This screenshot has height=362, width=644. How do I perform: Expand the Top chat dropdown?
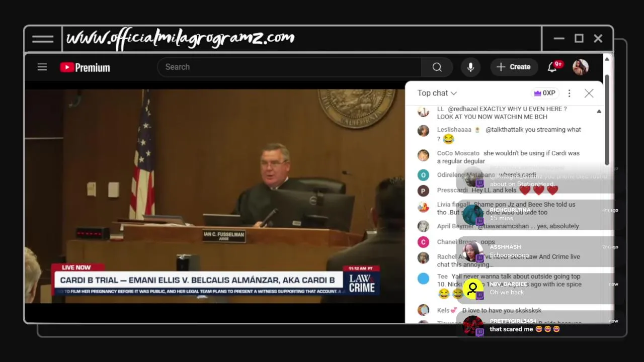pos(437,93)
